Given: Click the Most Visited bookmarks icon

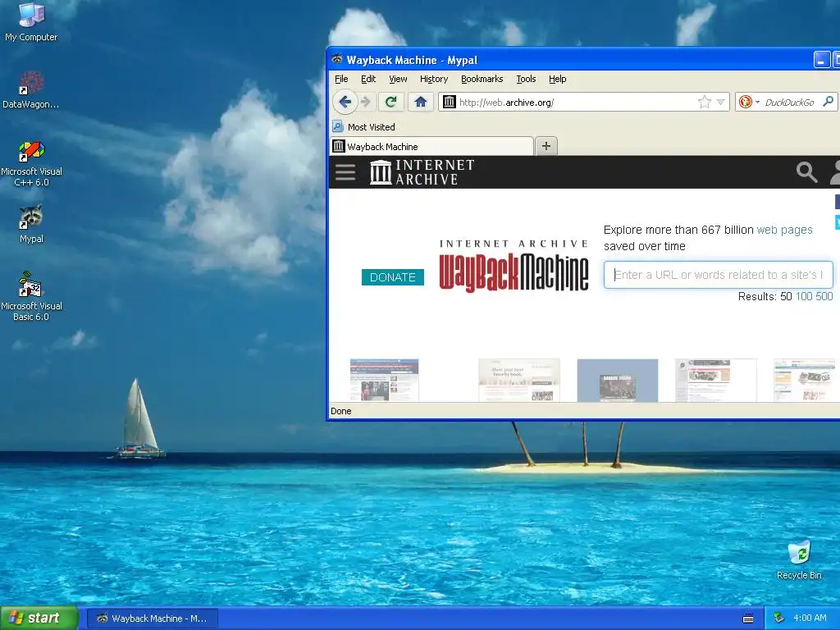Looking at the screenshot, I should click(337, 126).
